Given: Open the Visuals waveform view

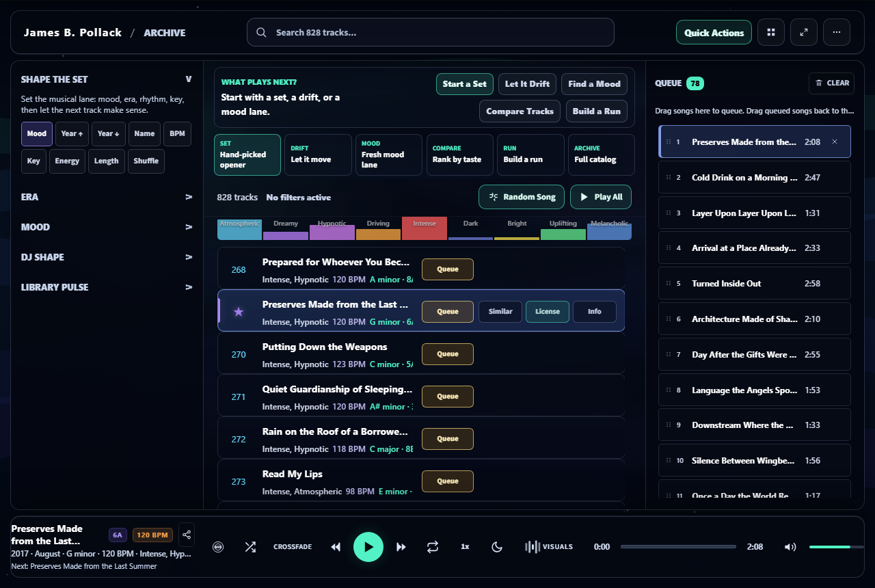Looking at the screenshot, I should 549,547.
